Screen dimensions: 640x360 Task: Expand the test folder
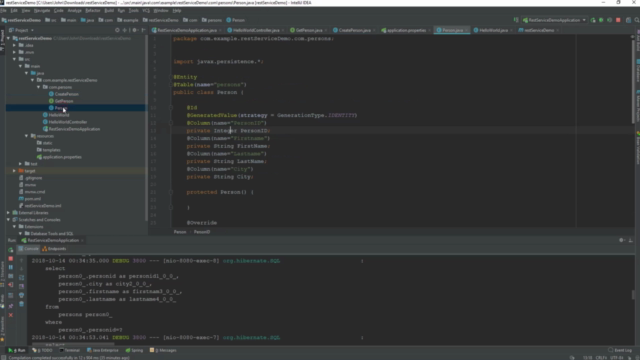pyautogui.click(x=20, y=164)
